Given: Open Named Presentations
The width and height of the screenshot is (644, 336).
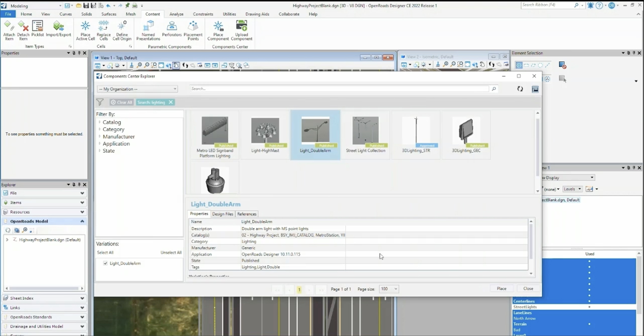Looking at the screenshot, I should tap(148, 30).
